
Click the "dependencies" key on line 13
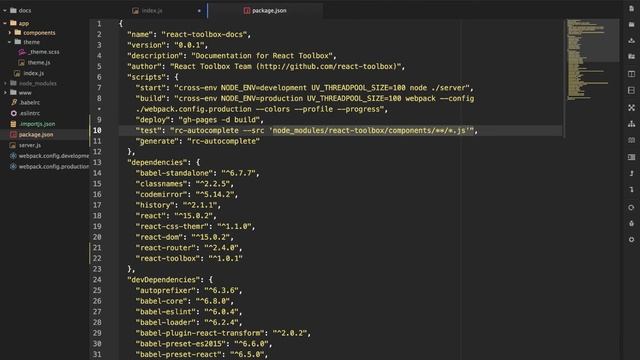pos(159,162)
